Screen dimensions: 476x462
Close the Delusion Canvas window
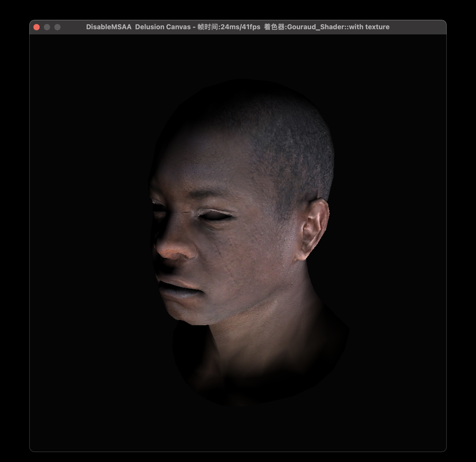pos(37,27)
